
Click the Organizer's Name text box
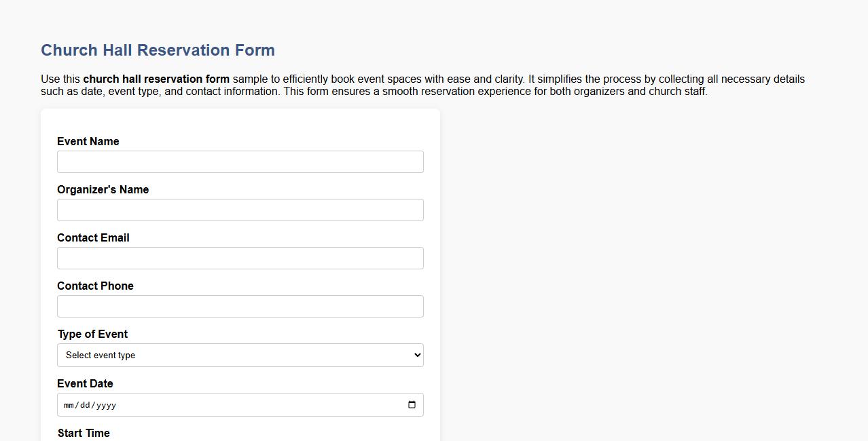click(x=240, y=210)
